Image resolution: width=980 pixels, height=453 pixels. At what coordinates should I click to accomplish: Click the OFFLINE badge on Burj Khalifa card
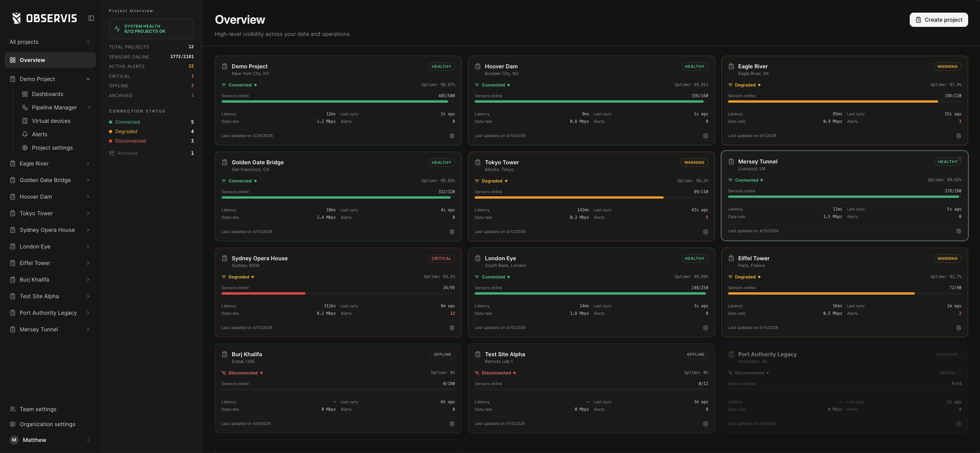coord(442,355)
